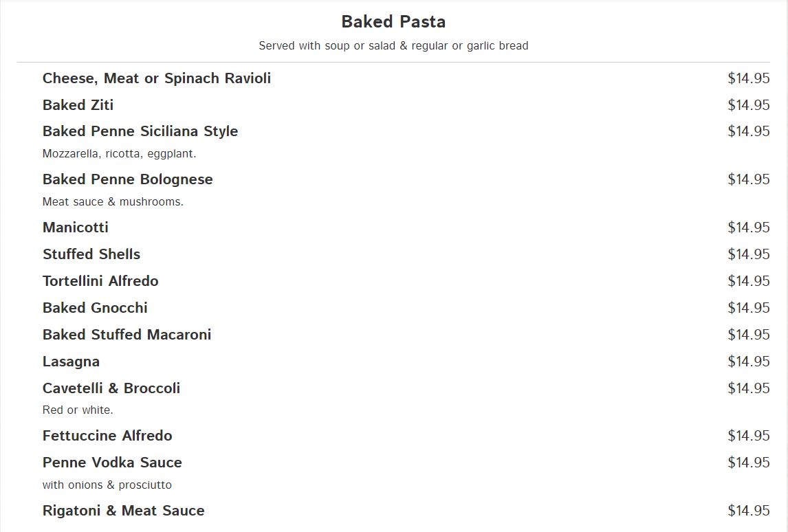788x532 pixels.
Task: Select Baked Ziti from the menu
Action: click(78, 105)
